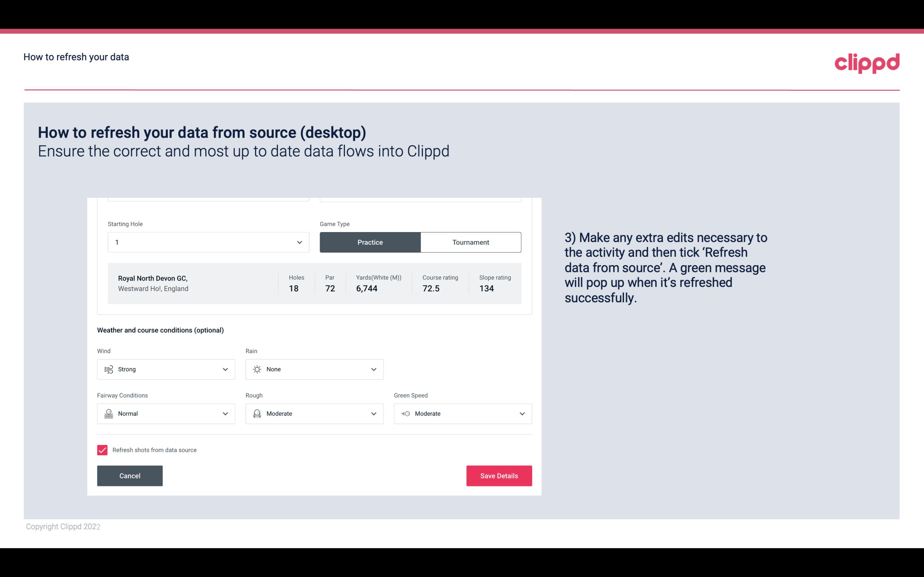Image resolution: width=924 pixels, height=577 pixels.
Task: Click the rain condition icon
Action: 257,369
